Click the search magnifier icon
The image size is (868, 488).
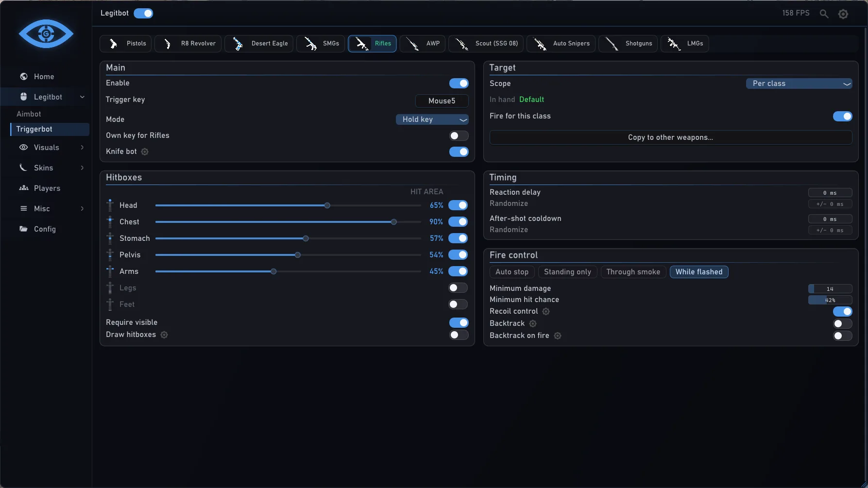click(824, 14)
